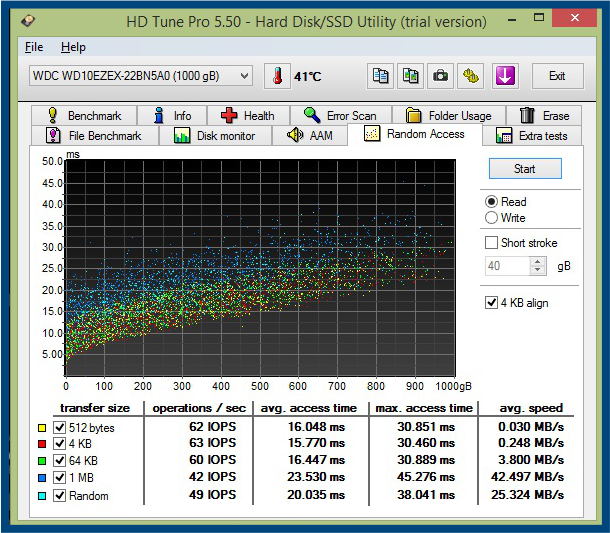The width and height of the screenshot is (610, 533).
Task: Select the Write radio button
Action: click(x=491, y=217)
